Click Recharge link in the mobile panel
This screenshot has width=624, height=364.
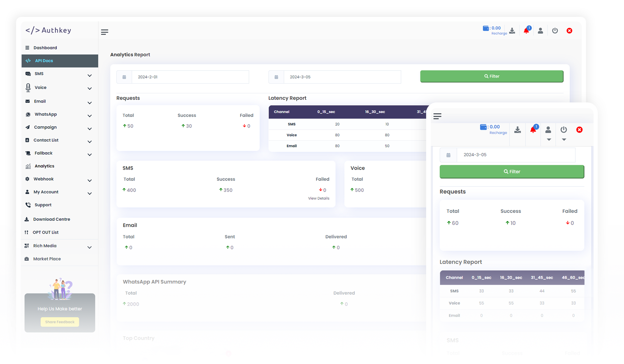pos(498,133)
